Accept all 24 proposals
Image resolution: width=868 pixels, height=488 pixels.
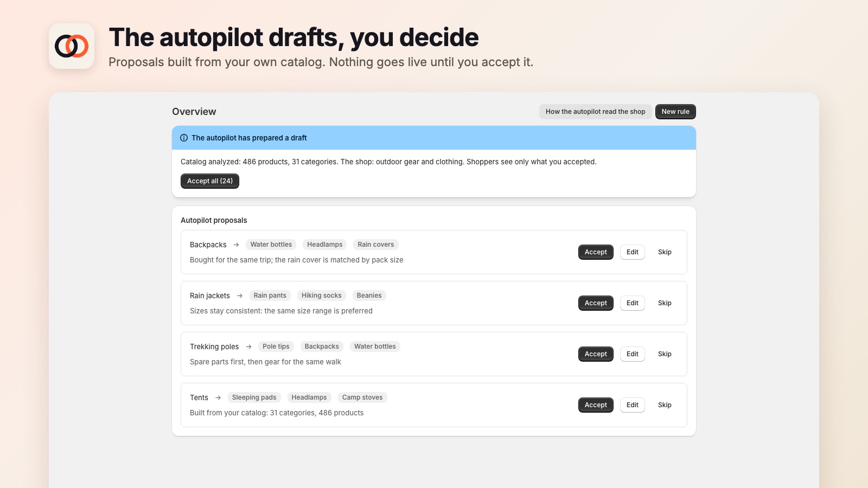210,181
